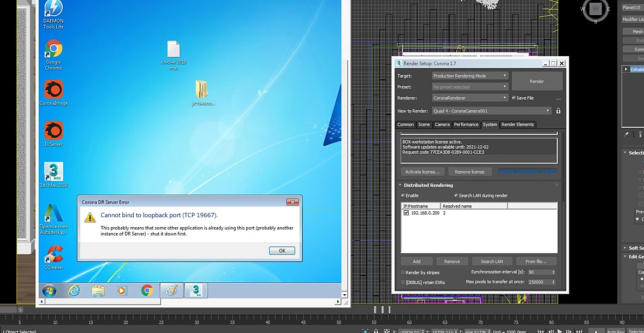Open the CoronaImage desktop icon
Image resolution: width=644 pixels, height=333 pixels.
[x=53, y=93]
